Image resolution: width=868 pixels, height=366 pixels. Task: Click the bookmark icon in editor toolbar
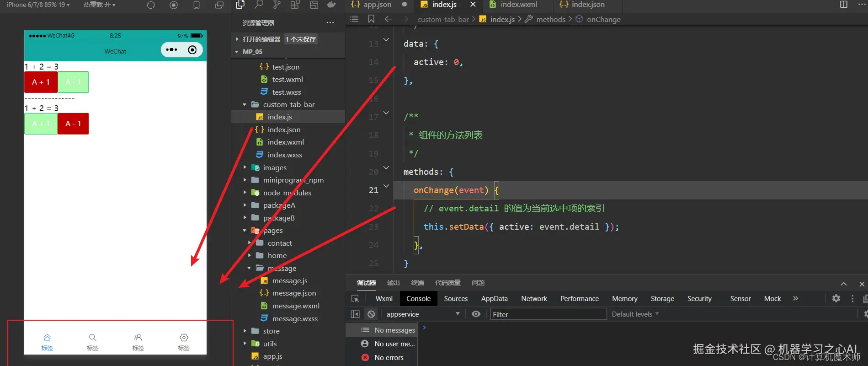pos(371,19)
